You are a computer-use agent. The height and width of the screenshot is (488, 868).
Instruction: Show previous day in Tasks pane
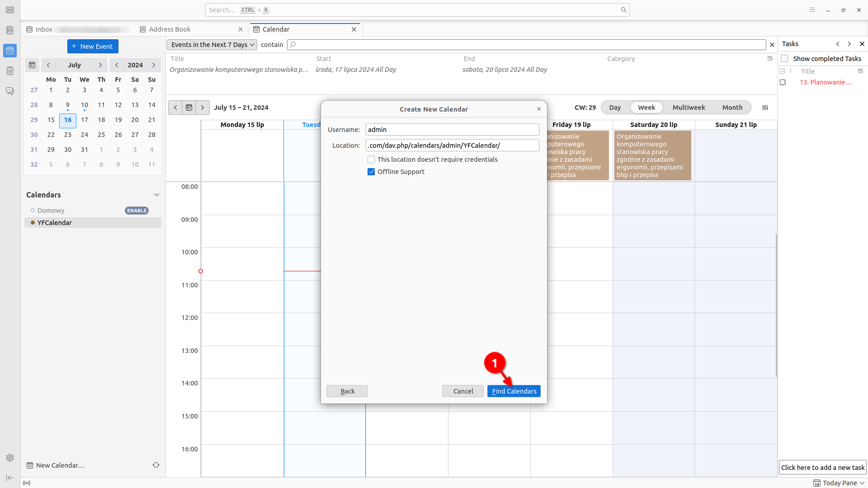(x=838, y=44)
